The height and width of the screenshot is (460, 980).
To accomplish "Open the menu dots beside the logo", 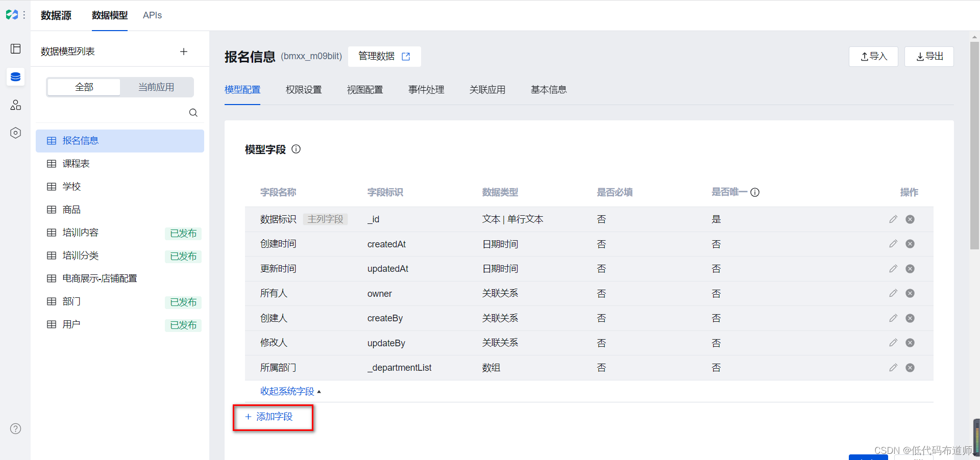I will [x=24, y=15].
